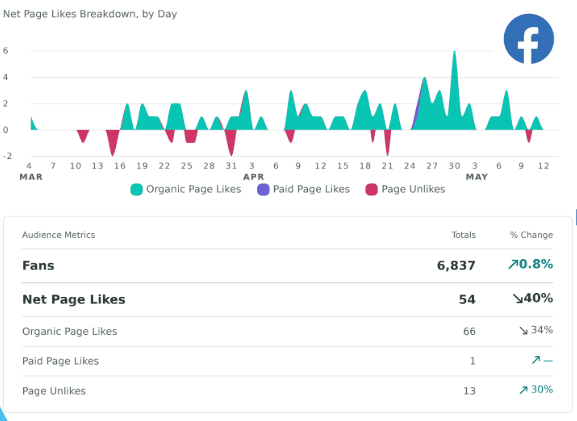The height and width of the screenshot is (421, 577).
Task: Click the April 30 peak on chart
Action: click(454, 52)
